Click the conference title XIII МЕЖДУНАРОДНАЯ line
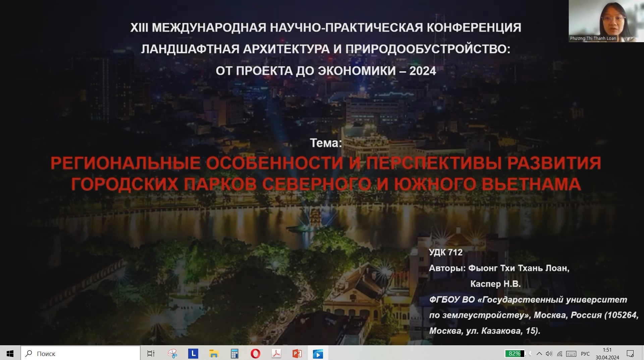 (326, 27)
